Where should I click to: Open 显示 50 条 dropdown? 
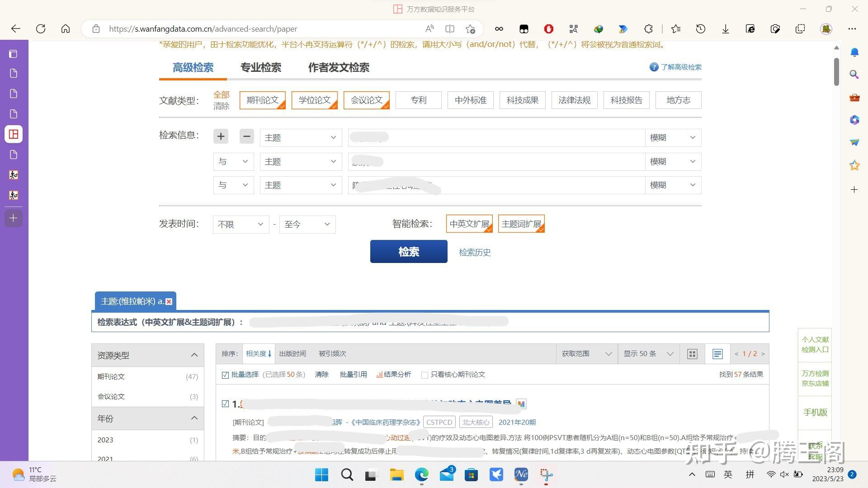click(649, 354)
